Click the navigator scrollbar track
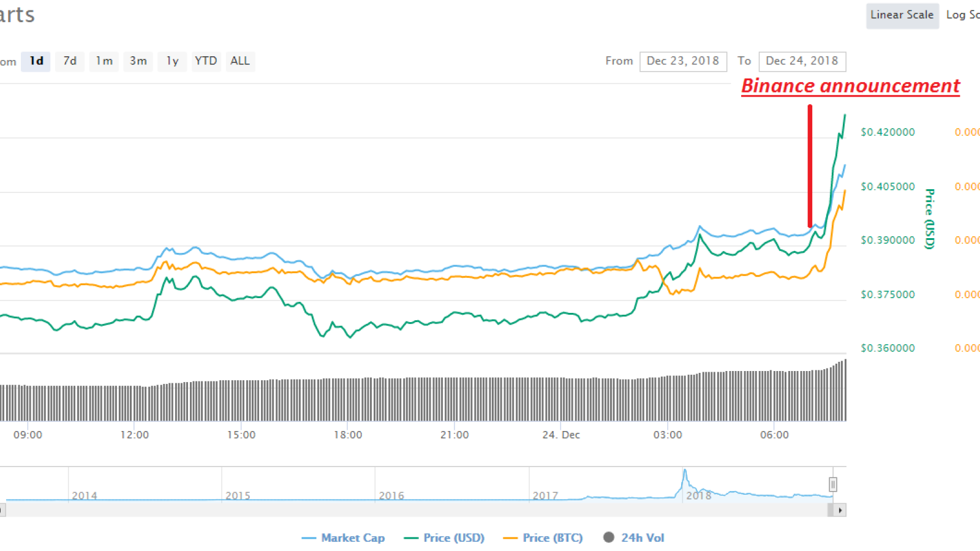This screenshot has width=980, height=551. [417, 510]
